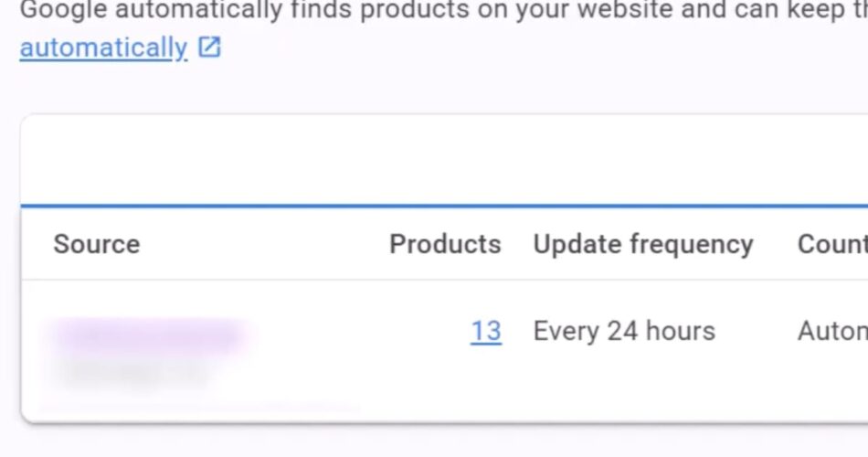
Task: Click empty space between Source and Products headers
Action: (x=265, y=244)
